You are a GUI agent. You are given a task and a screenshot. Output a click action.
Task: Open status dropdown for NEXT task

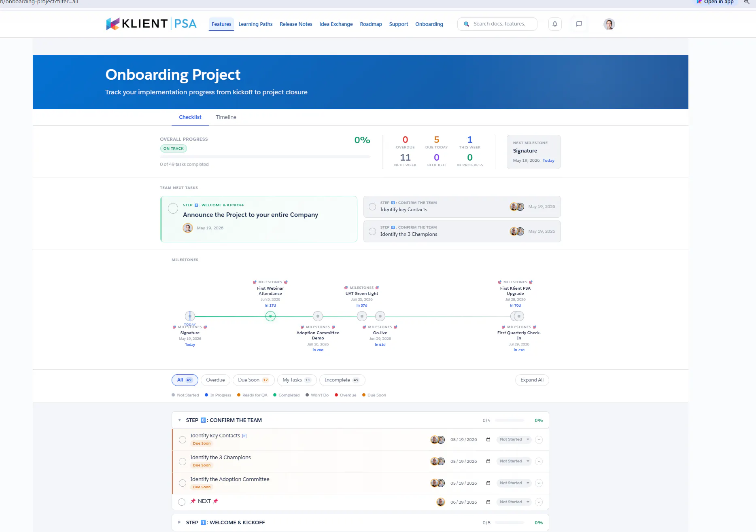point(514,502)
